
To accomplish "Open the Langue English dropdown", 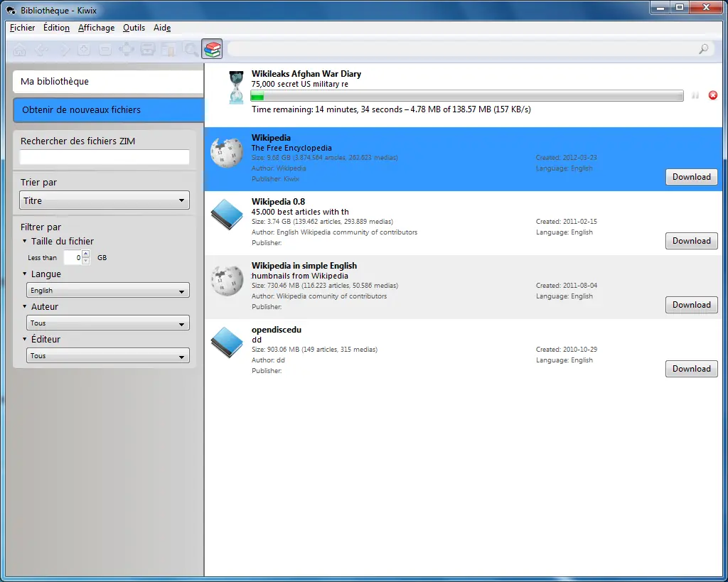I will click(x=108, y=291).
